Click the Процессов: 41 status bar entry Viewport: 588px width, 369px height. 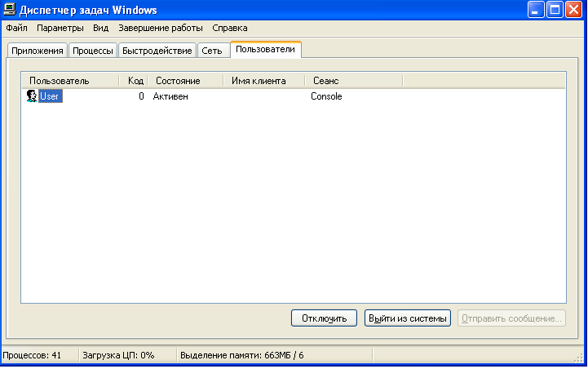[x=40, y=355]
